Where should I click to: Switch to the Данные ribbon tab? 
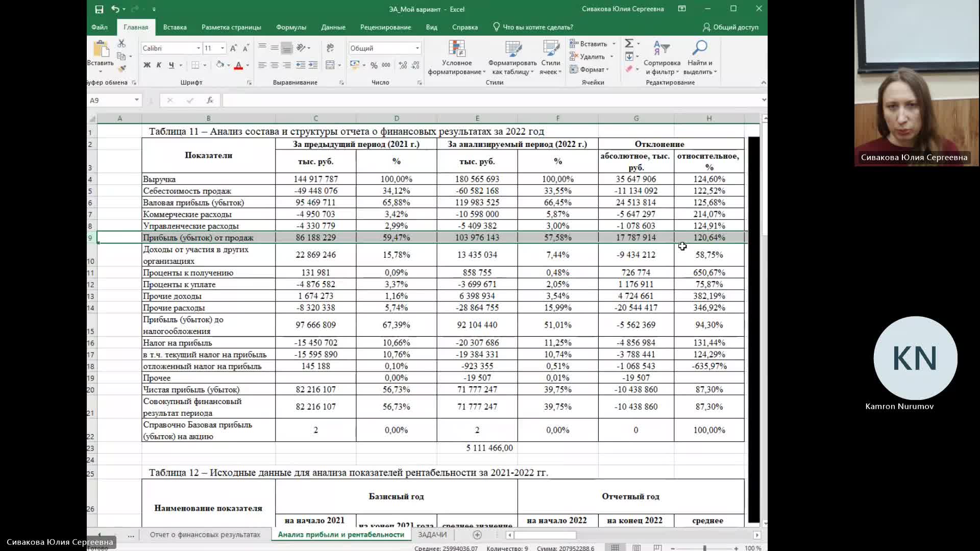click(333, 27)
